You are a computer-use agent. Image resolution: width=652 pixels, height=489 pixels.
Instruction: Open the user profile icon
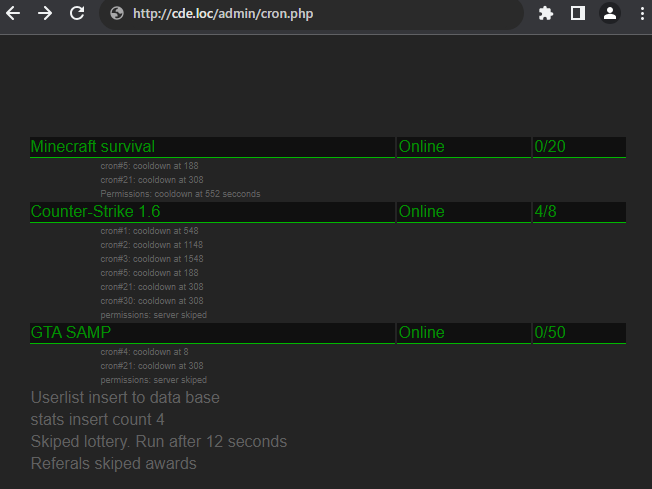tap(609, 14)
